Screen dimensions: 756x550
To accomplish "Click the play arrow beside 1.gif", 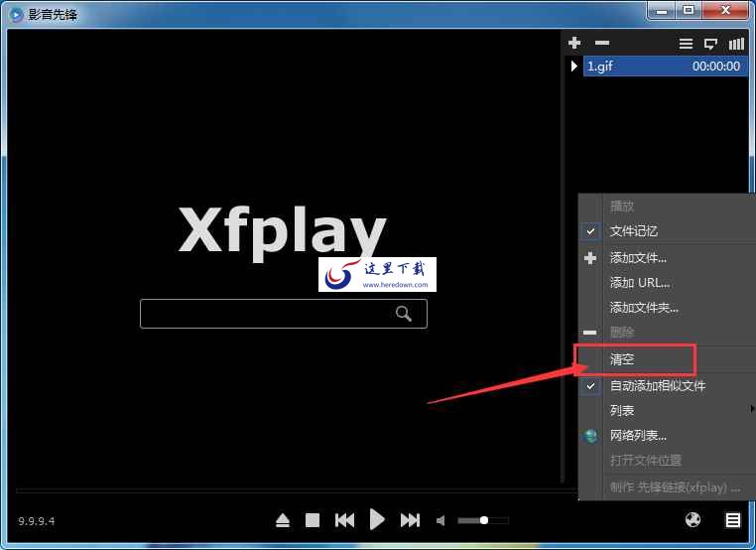I will (x=573, y=66).
